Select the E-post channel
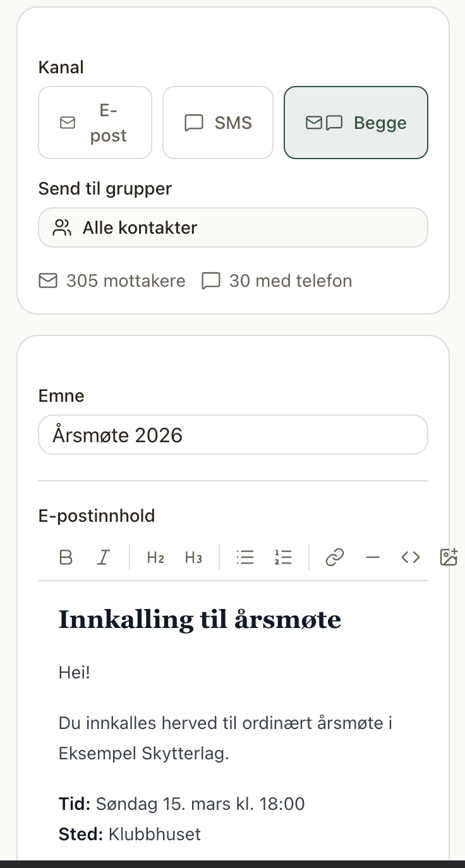 click(95, 122)
